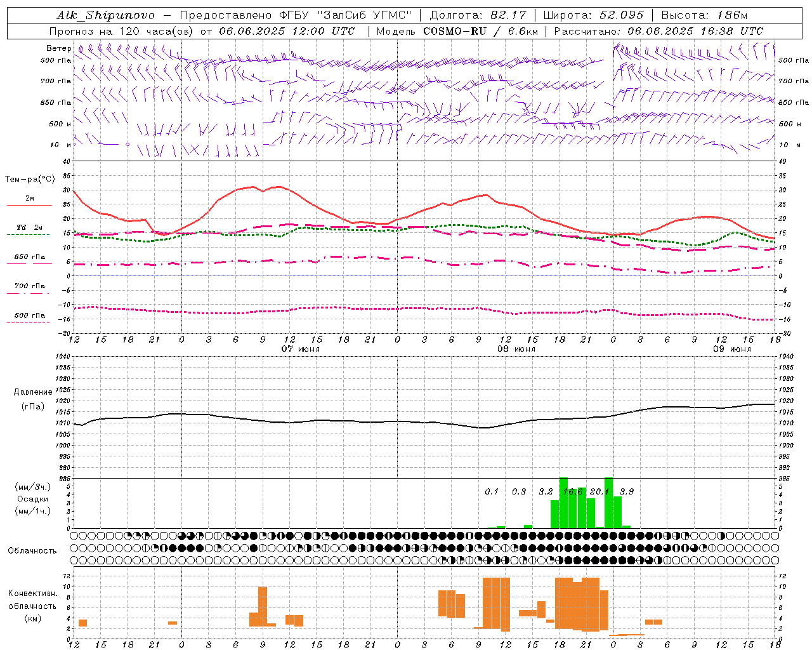This screenshot has width=812, height=650.
Task: Click the Давление pressure panel label
Action: 33,392
